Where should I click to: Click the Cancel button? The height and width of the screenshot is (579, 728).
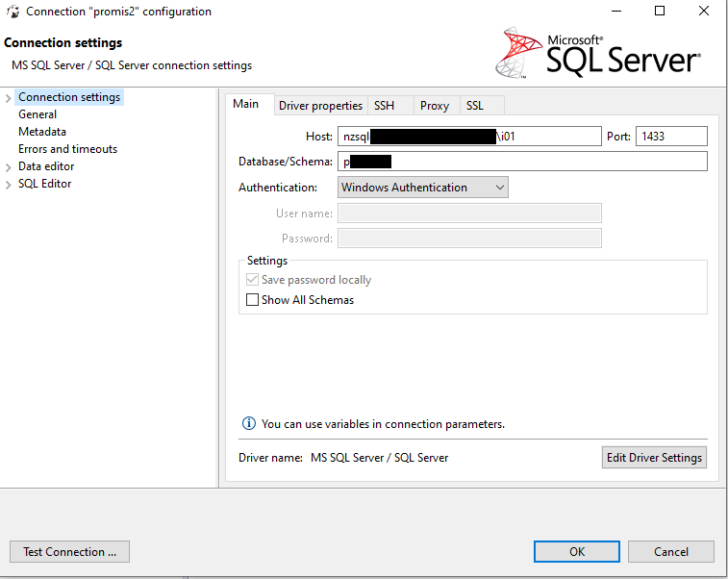(670, 552)
